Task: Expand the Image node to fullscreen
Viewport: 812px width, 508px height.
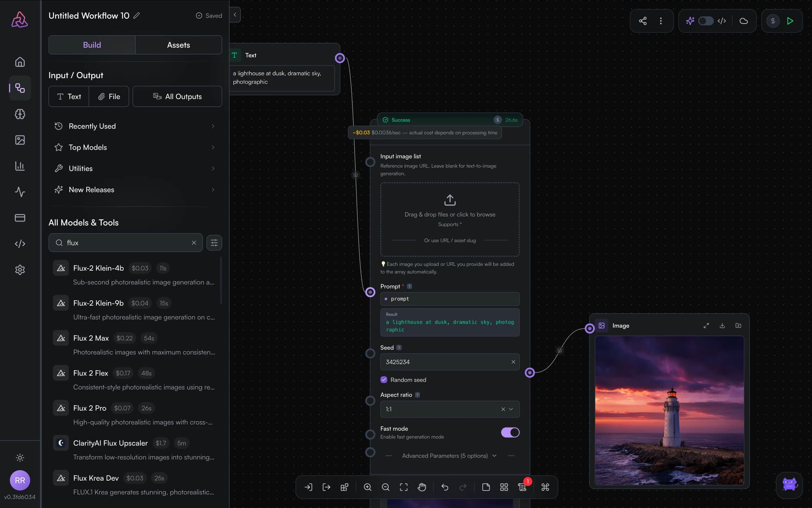Action: [706, 326]
